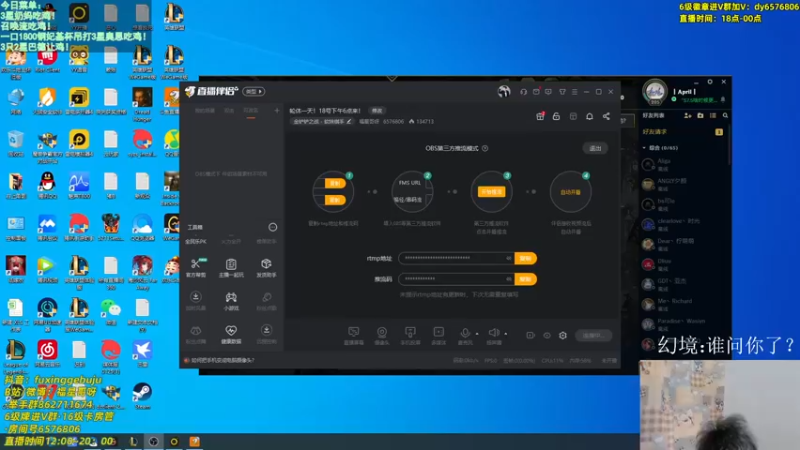Select the second scene tab
Viewport: 800px width, 450px height.
(229, 111)
